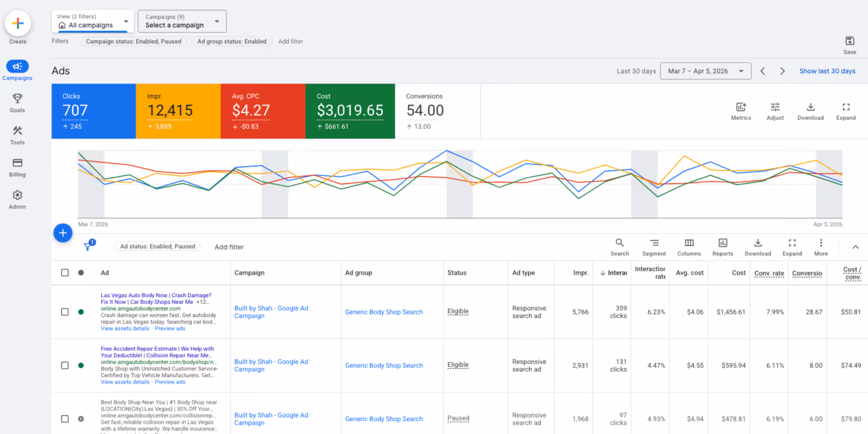Open the Goals trophy section
Screen dimensions: 868x434
click(x=18, y=103)
